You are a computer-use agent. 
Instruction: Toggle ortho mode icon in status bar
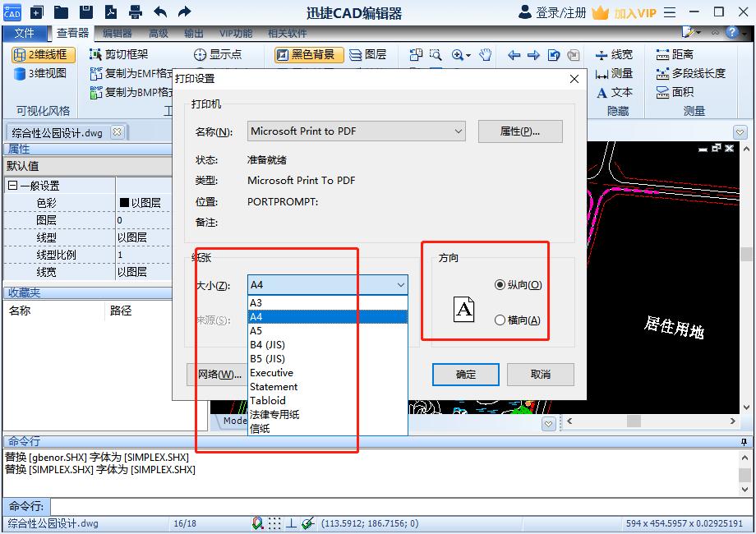tap(291, 523)
